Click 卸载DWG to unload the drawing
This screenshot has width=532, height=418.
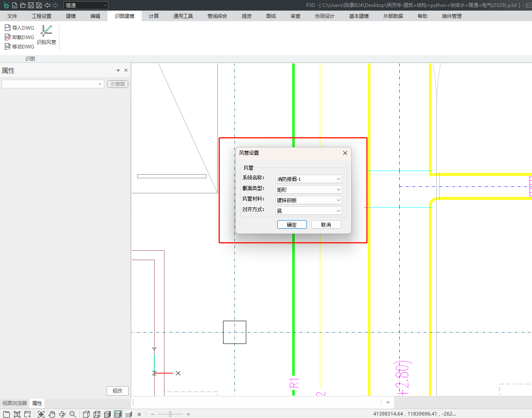[19, 37]
